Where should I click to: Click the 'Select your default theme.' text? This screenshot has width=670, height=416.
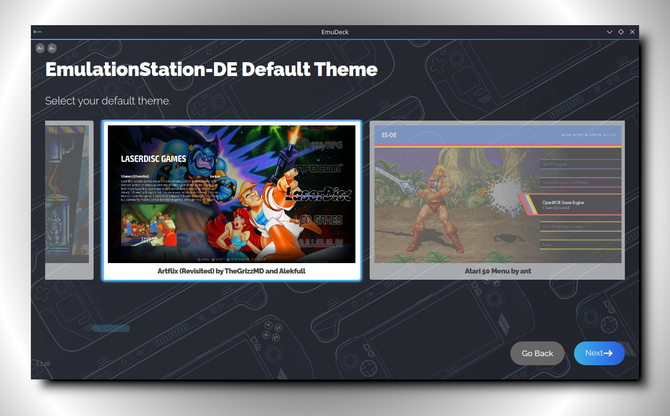pos(108,101)
